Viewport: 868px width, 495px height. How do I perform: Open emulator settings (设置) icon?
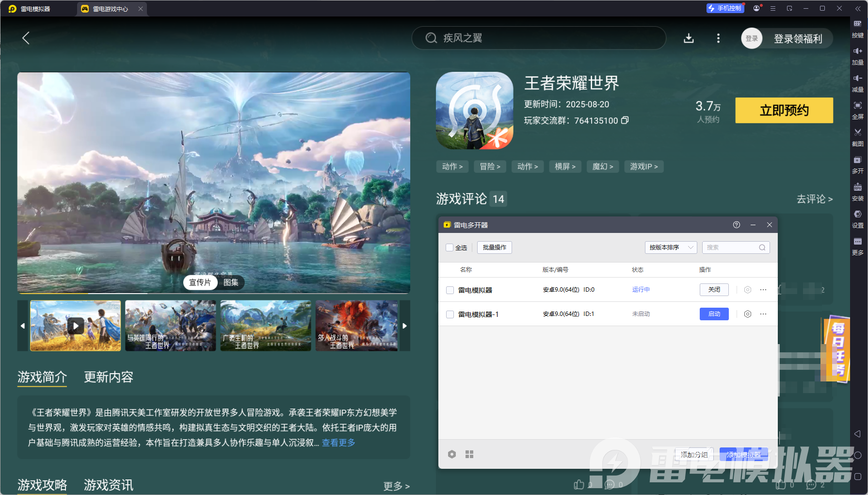coord(857,217)
